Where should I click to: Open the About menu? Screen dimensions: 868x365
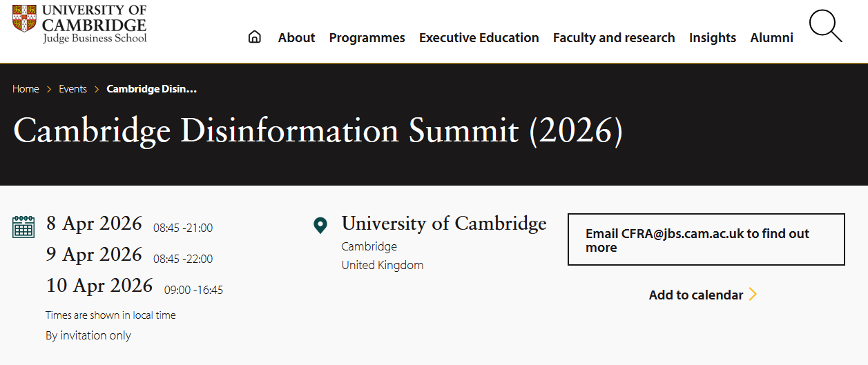[296, 38]
